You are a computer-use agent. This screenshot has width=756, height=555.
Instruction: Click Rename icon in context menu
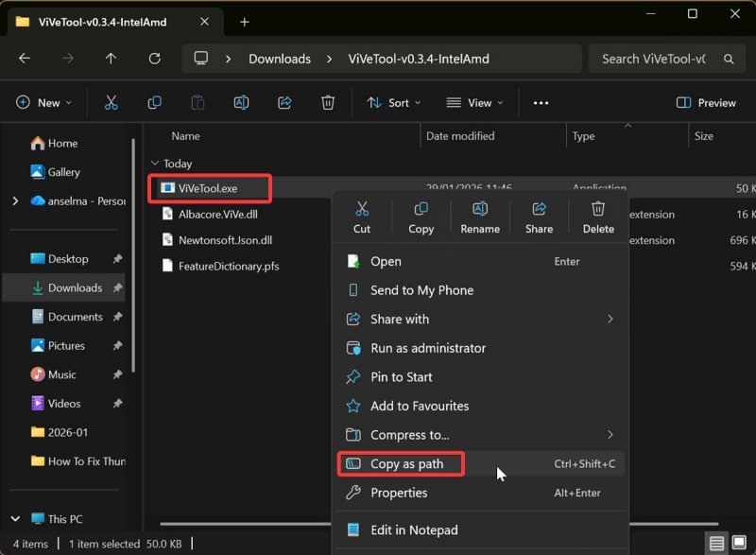click(480, 217)
